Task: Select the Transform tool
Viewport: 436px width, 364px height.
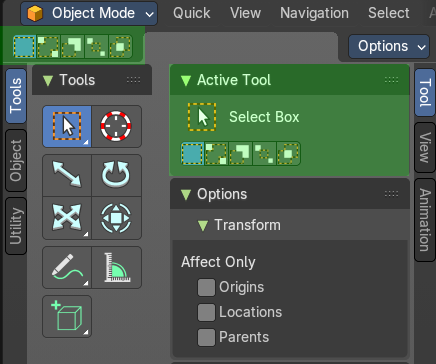Action: [116, 218]
